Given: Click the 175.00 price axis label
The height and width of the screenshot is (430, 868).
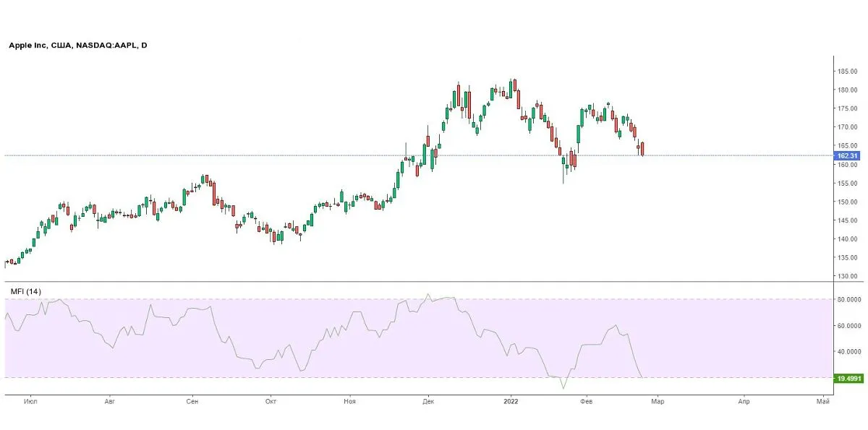Looking at the screenshot, I should click(848, 108).
